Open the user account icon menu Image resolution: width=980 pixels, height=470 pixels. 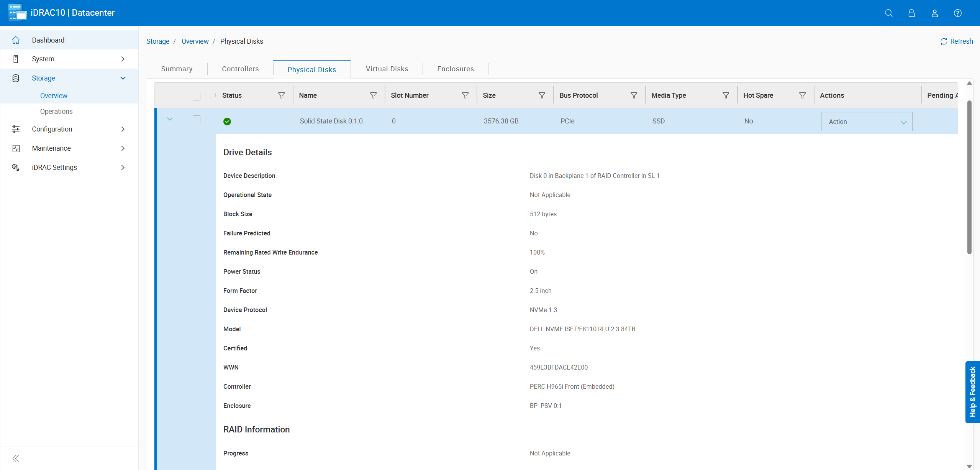point(934,13)
